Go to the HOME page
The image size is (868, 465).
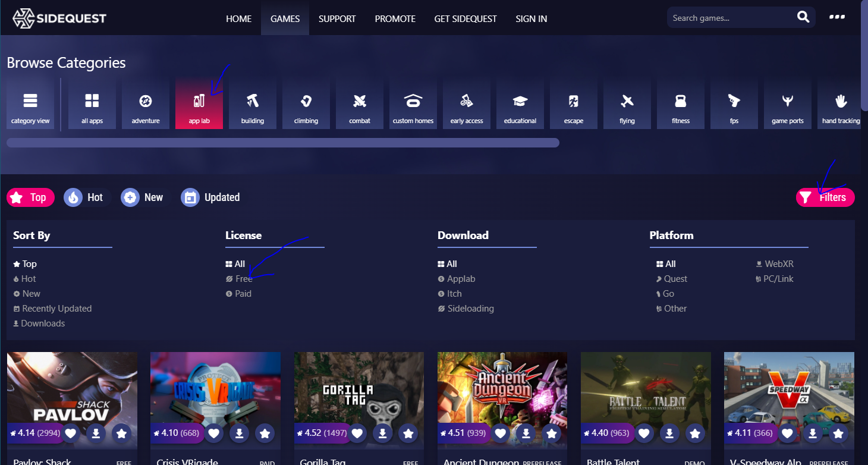tap(238, 18)
